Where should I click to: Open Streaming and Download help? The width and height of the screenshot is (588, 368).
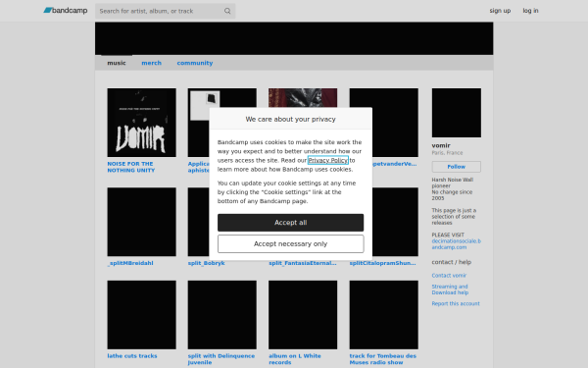[x=450, y=289]
